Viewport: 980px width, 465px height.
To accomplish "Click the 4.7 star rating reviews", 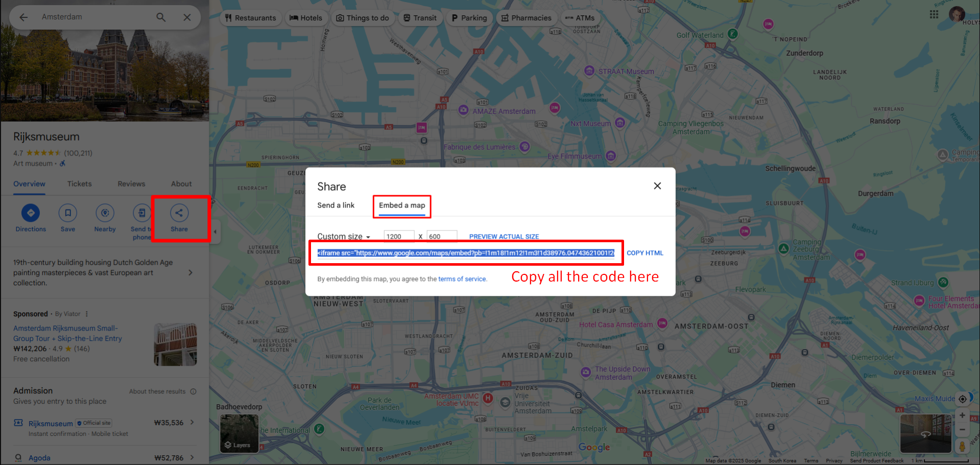I will tap(53, 153).
